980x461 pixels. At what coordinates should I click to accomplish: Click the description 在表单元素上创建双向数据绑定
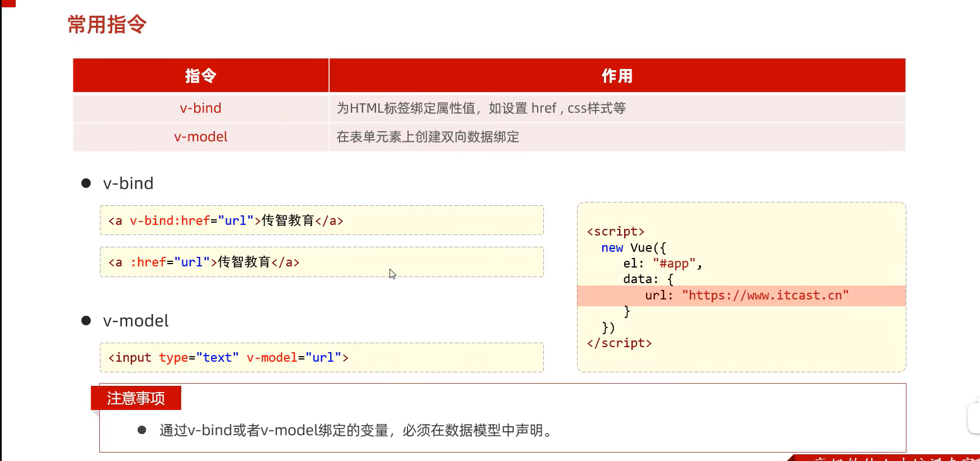click(x=428, y=137)
